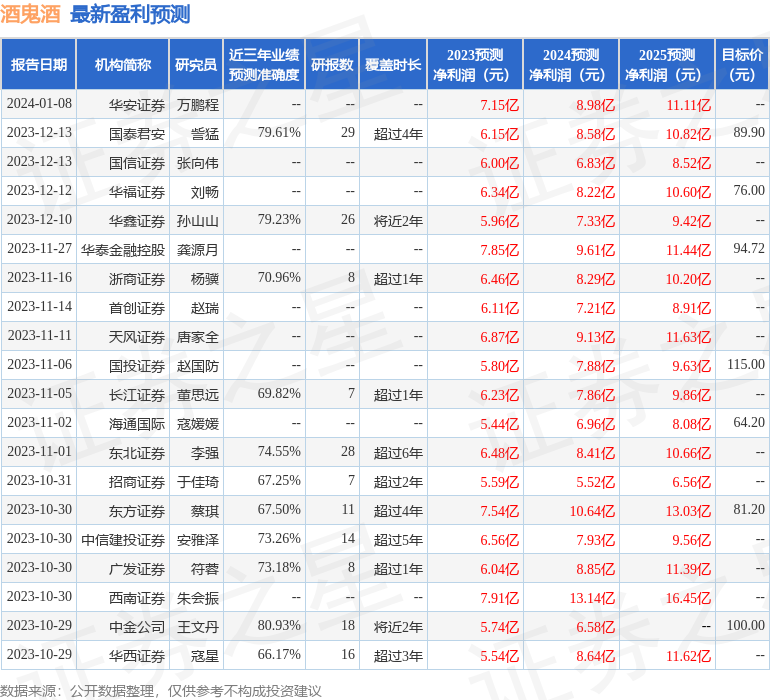Click the researcher name 万鹏程
Image resolution: width=770 pixels, height=700 pixels.
click(198, 105)
